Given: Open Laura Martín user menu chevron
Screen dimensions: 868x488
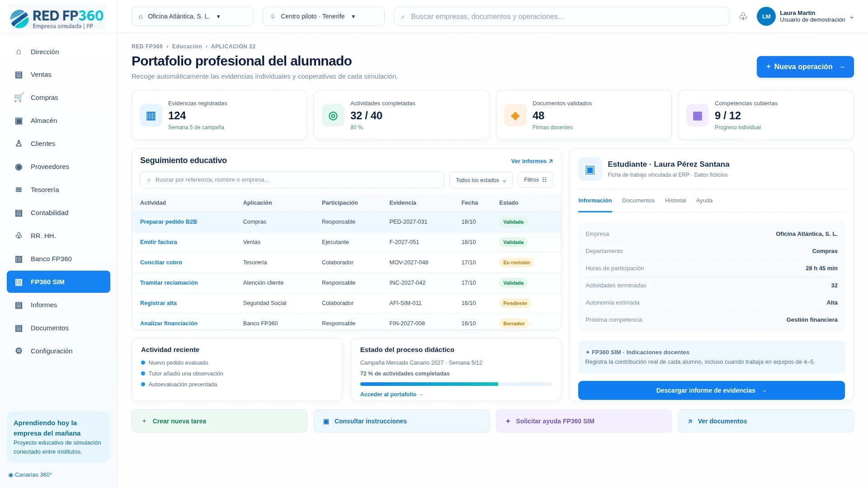Looking at the screenshot, I should (851, 17).
